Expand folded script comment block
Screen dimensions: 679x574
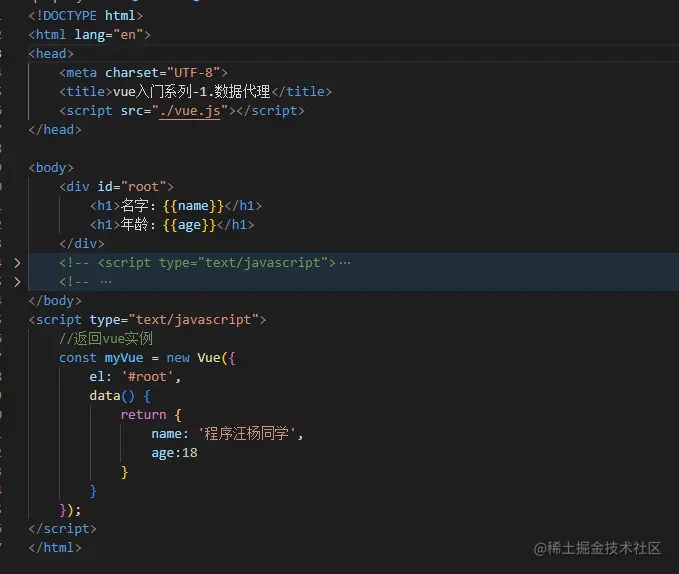(x=17, y=263)
